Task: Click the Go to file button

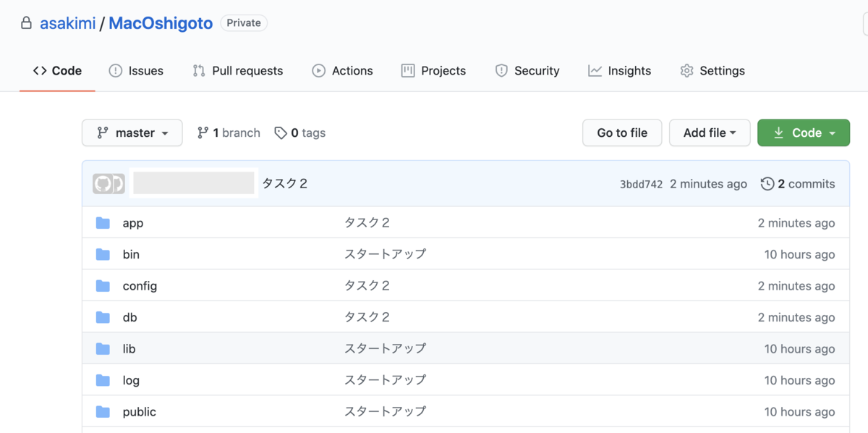Action: [x=622, y=133]
